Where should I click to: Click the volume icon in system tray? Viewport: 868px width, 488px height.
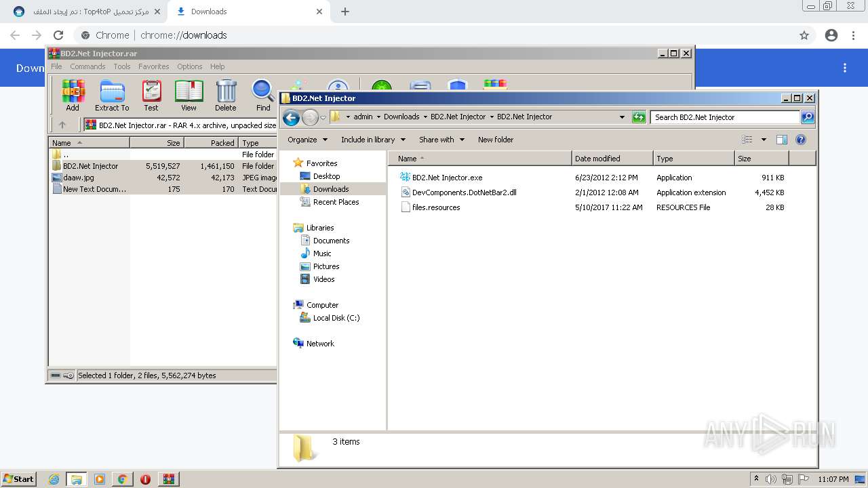pos(771,479)
